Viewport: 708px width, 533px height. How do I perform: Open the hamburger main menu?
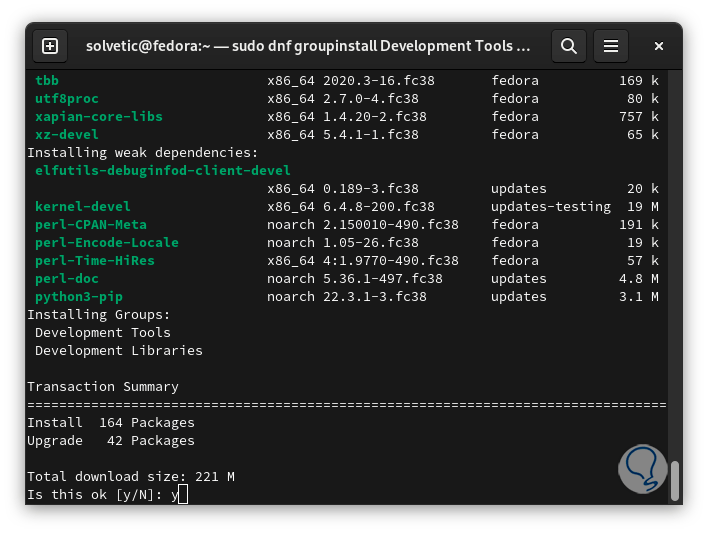click(x=611, y=46)
